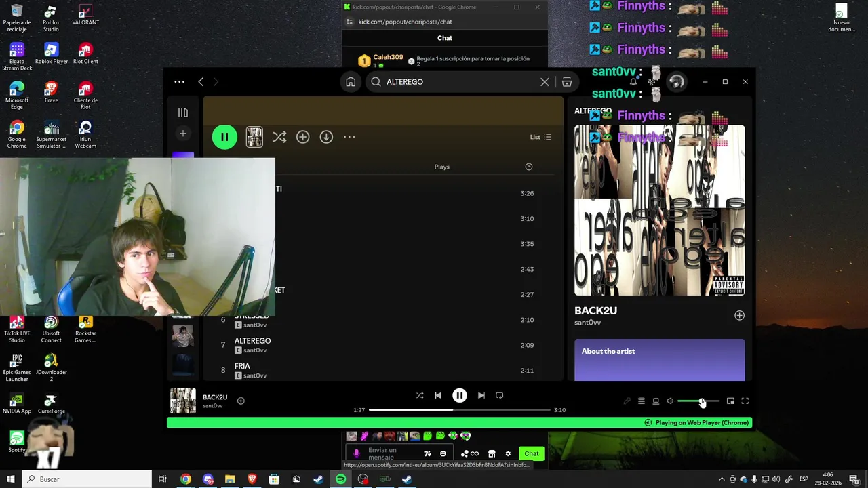Open the BACK2U title in the right panel

click(x=595, y=310)
